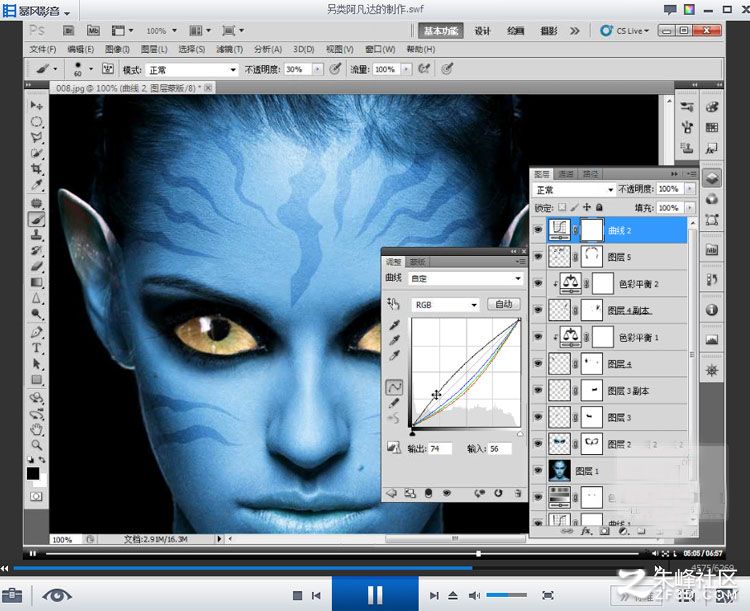The image size is (750, 611).
Task: Select the 设计 workspace
Action: [482, 31]
